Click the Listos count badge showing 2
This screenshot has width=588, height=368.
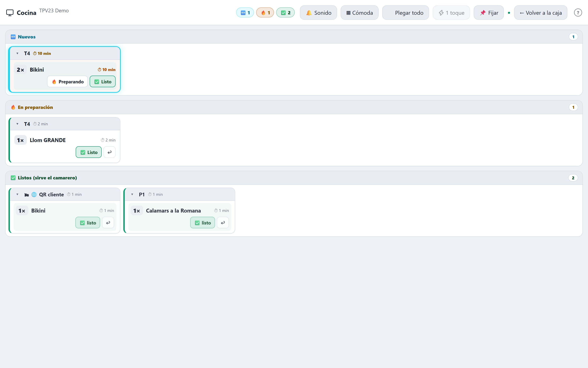(573, 178)
